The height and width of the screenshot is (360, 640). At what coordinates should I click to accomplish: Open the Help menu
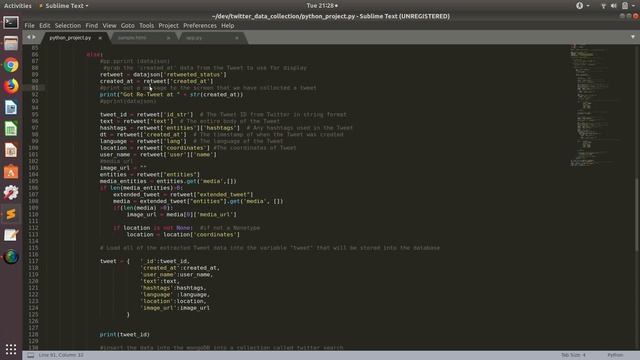pos(227,25)
